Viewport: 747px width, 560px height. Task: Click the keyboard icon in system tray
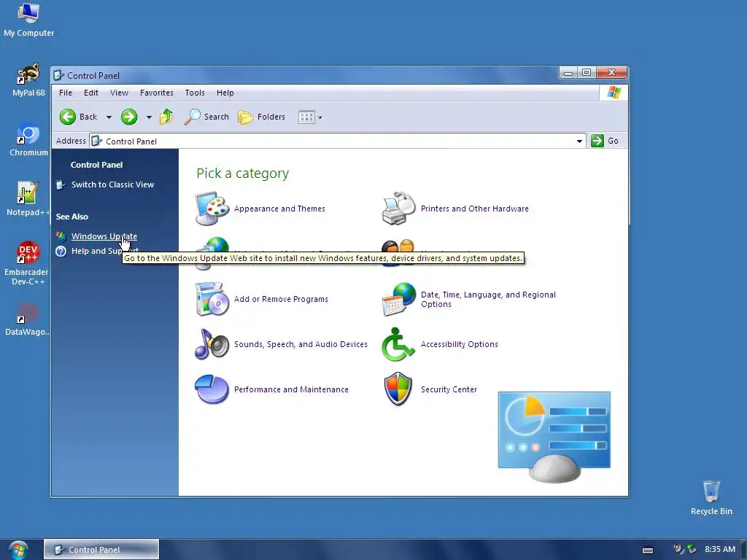coord(648,550)
